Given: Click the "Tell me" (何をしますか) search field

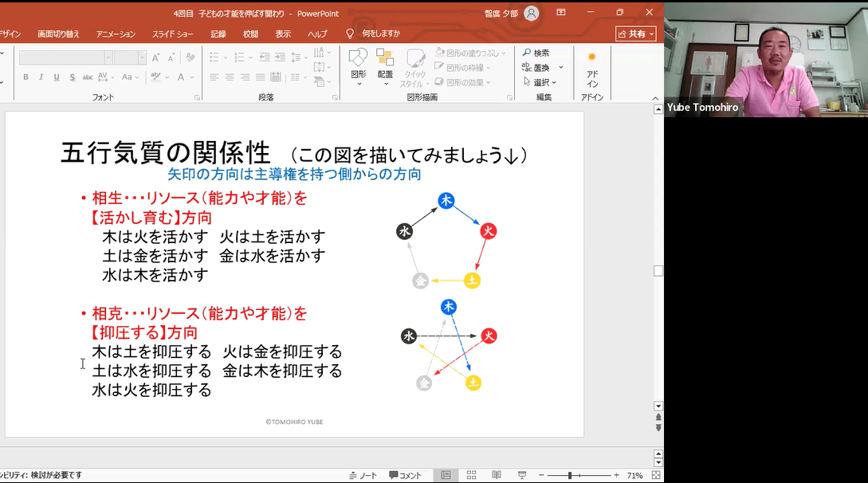Looking at the screenshot, I should pyautogui.click(x=381, y=34).
